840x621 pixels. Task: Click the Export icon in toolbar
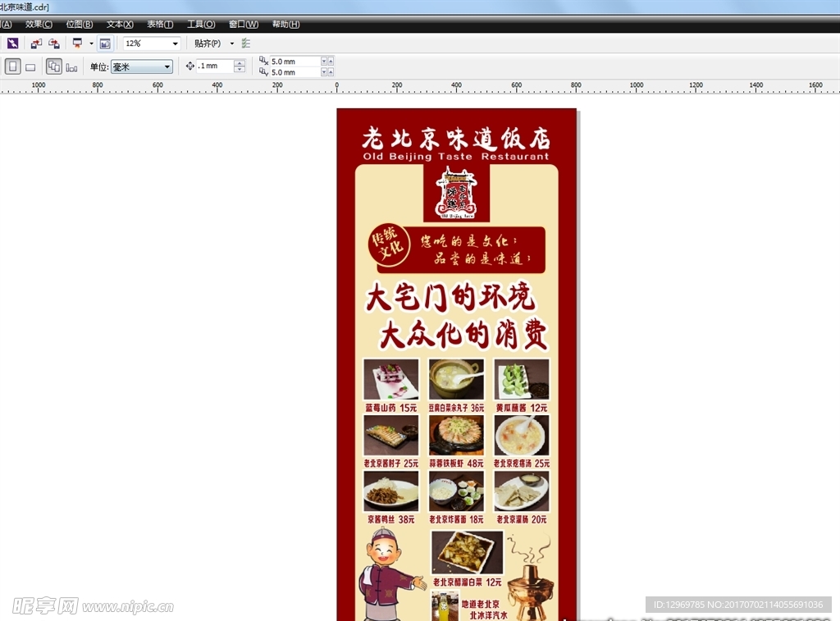[54, 43]
